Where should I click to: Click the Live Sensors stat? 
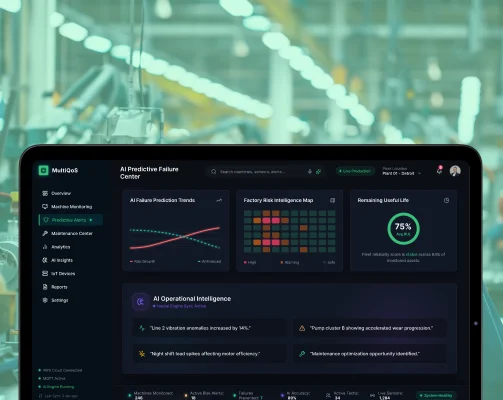[387, 395]
